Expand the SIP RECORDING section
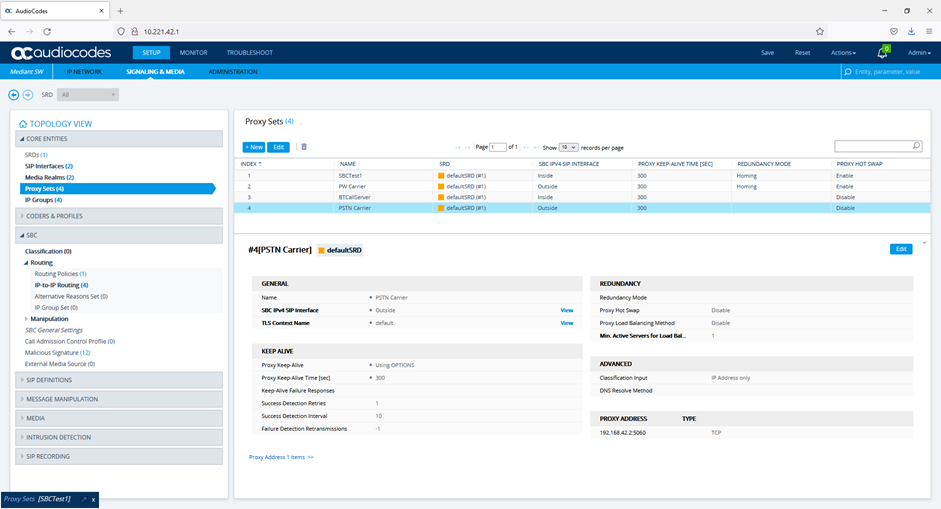 click(x=119, y=457)
